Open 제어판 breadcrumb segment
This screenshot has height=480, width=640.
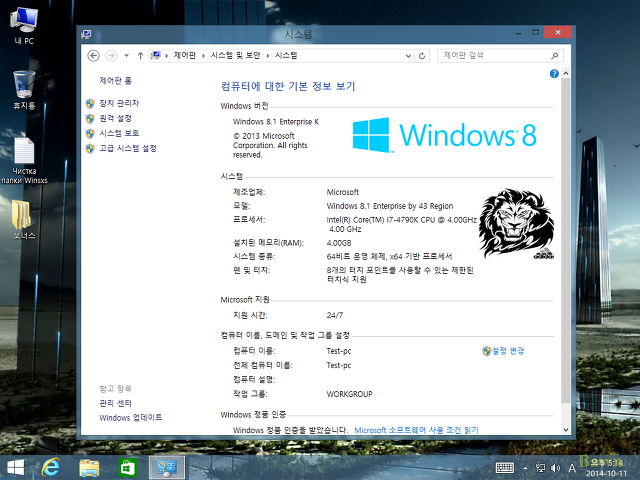coord(184,56)
